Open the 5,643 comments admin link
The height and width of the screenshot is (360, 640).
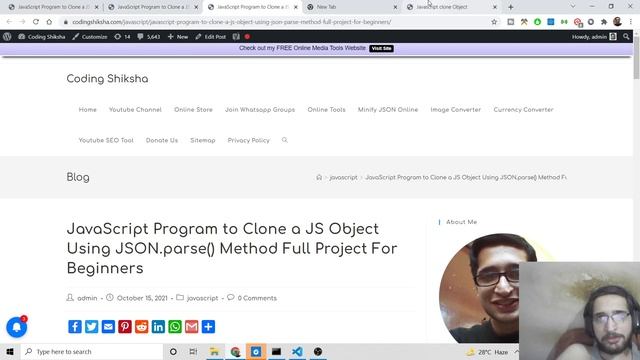pos(149,36)
